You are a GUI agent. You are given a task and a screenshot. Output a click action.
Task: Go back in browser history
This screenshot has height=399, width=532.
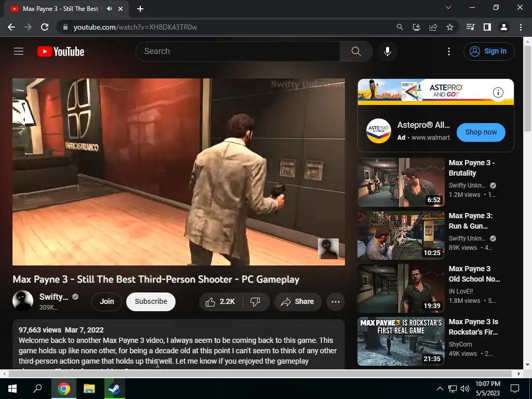tap(11, 27)
